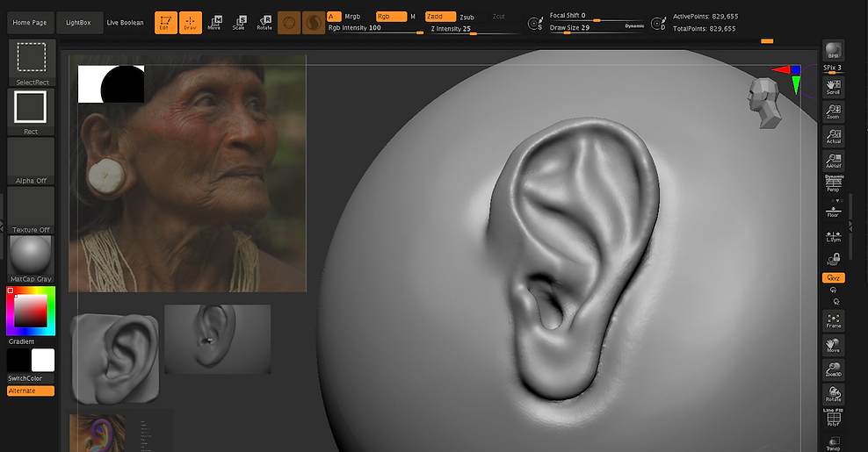Viewport: 868px width, 452px height.
Task: Click the Zoom magnifier icon
Action: [x=833, y=111]
